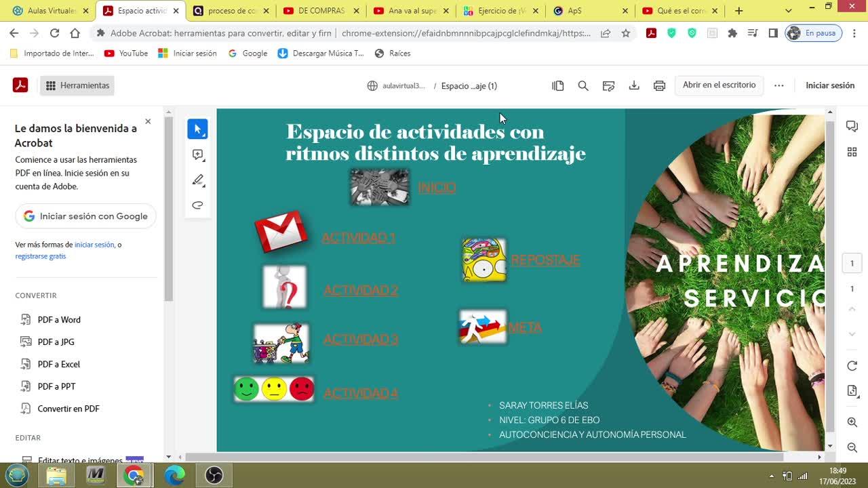The width and height of the screenshot is (868, 488).
Task: Open the ACTIVIDAD 2 link
Action: (361, 290)
